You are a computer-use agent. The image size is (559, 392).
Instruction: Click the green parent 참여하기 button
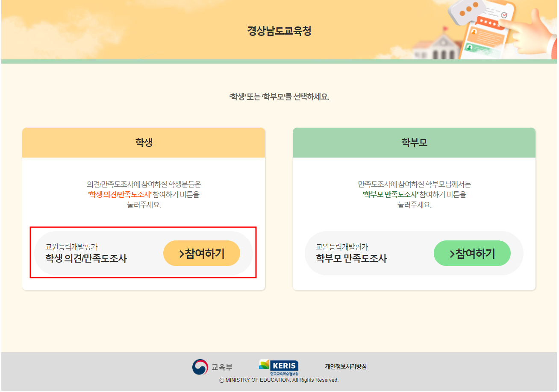[472, 253]
